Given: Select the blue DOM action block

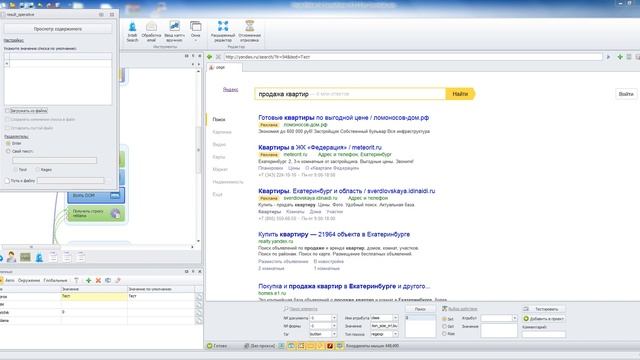Looking at the screenshot, I should click(96, 196).
